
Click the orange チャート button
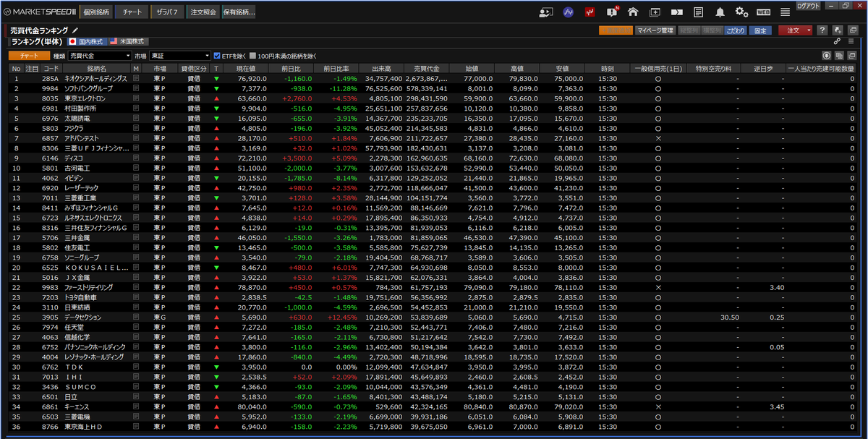click(x=30, y=56)
